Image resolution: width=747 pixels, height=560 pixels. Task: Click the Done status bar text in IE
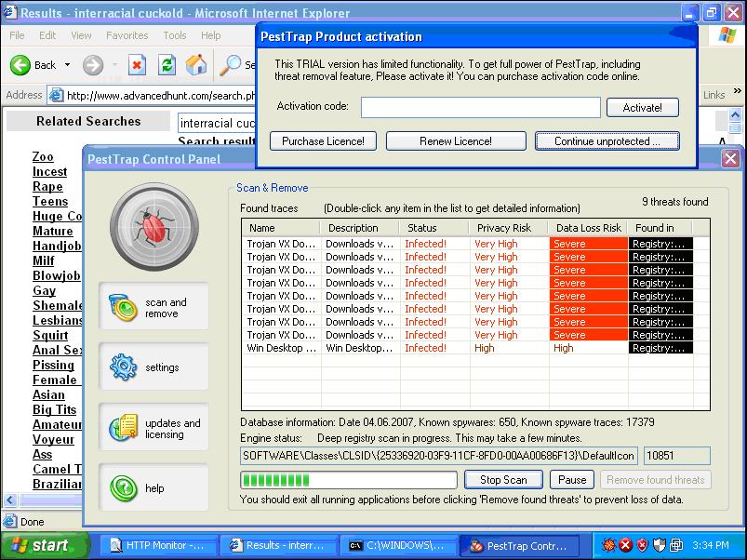click(32, 522)
